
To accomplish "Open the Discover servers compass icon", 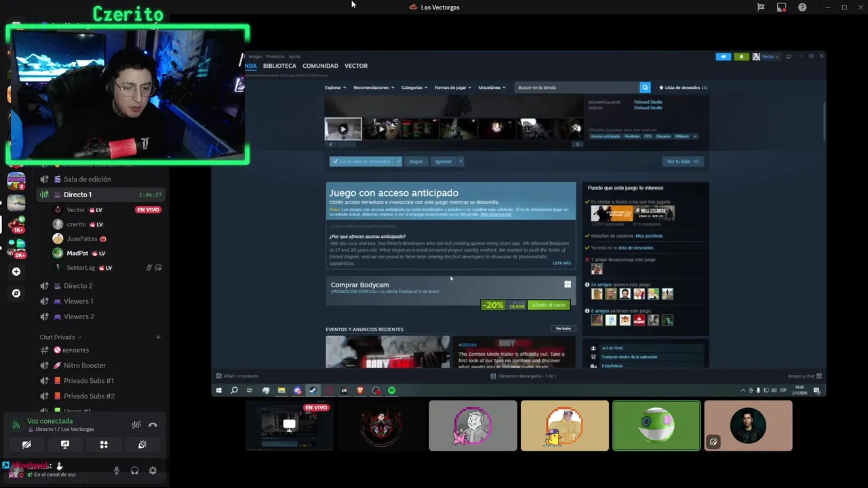I will tap(16, 293).
